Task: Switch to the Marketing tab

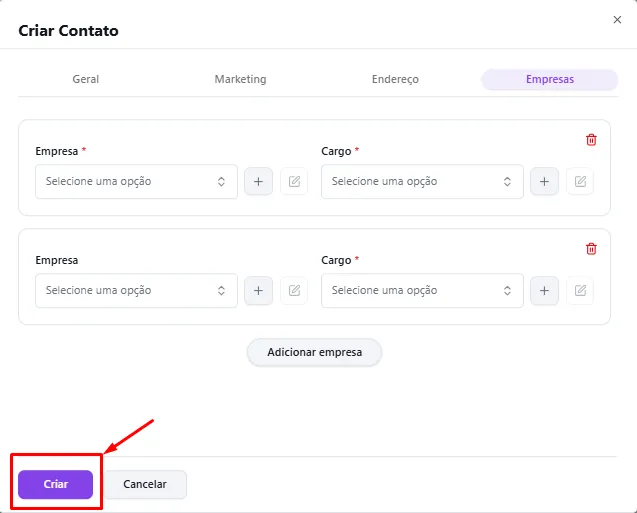Action: [240, 79]
